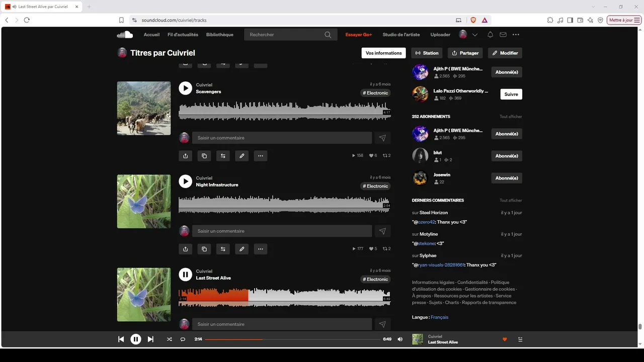
Task: Click the search magnifier icon
Action: [328, 35]
